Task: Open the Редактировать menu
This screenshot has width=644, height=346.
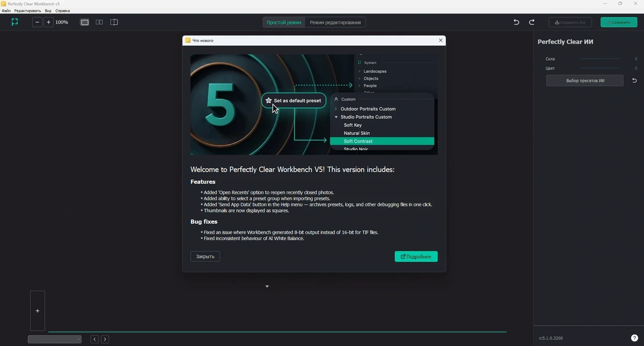Action: click(27, 11)
